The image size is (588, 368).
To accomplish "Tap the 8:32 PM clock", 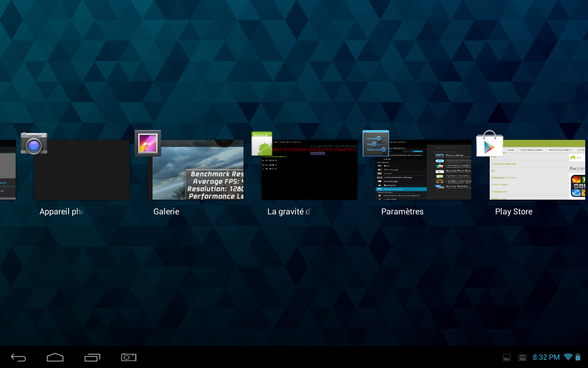I will coord(546,357).
